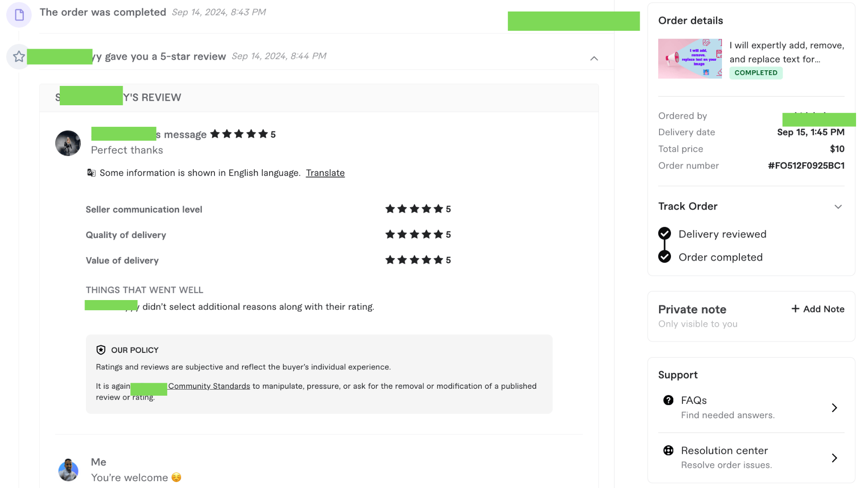Open the FAQs chevron arrow
The width and height of the screenshot is (868, 488).
point(834,408)
